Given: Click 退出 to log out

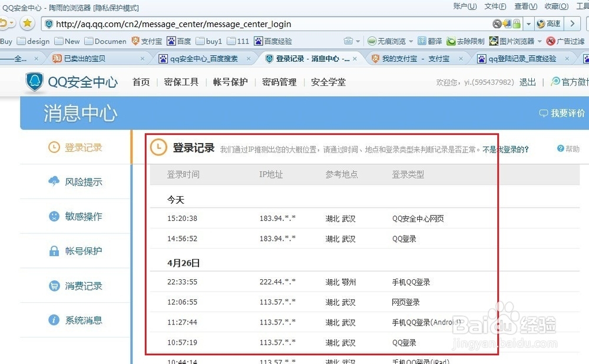Looking at the screenshot, I should [527, 82].
